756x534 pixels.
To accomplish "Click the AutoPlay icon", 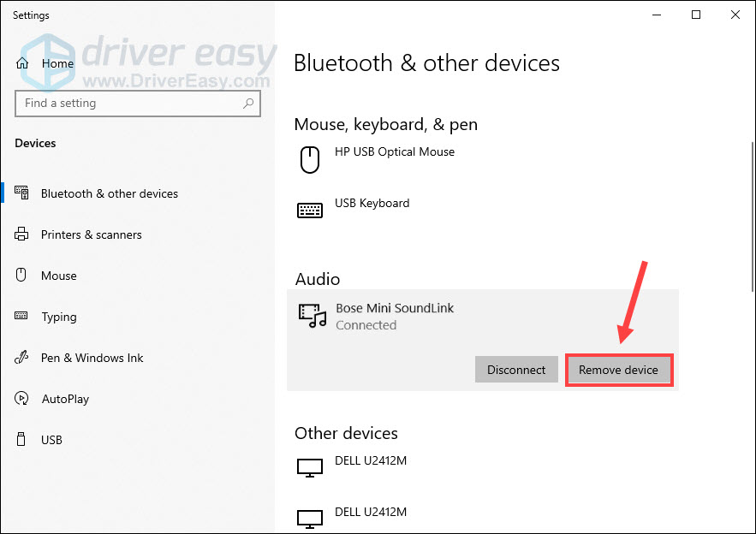I will tap(22, 399).
